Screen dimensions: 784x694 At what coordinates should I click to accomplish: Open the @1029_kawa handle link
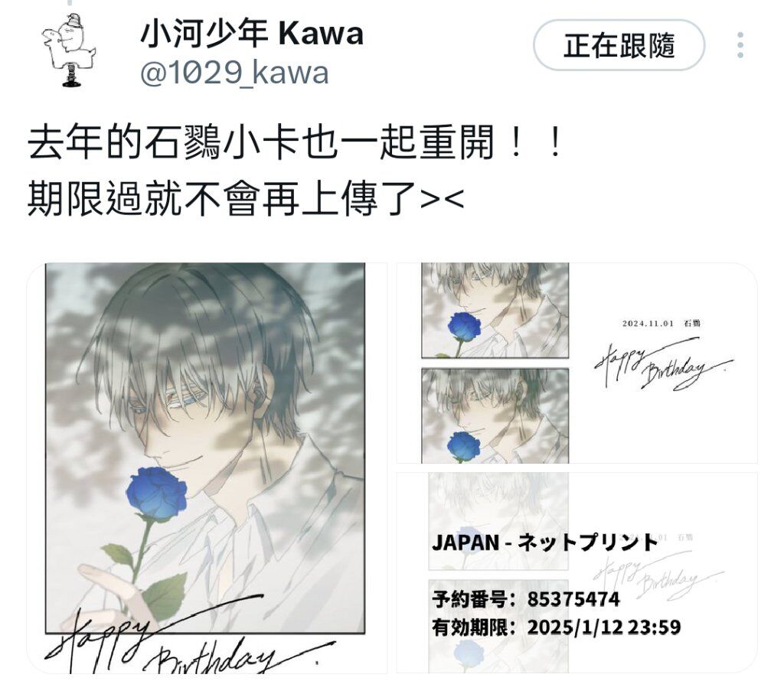pyautogui.click(x=234, y=73)
